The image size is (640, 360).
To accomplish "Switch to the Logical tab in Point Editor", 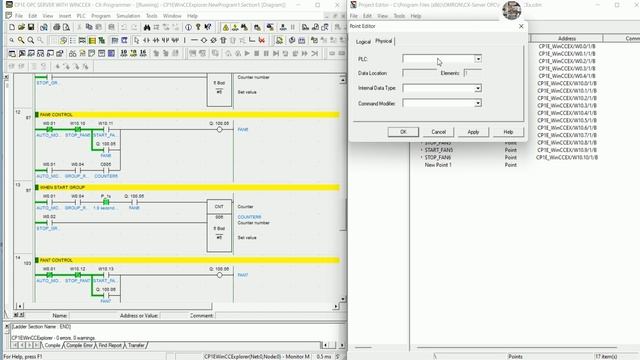I will (363, 42).
